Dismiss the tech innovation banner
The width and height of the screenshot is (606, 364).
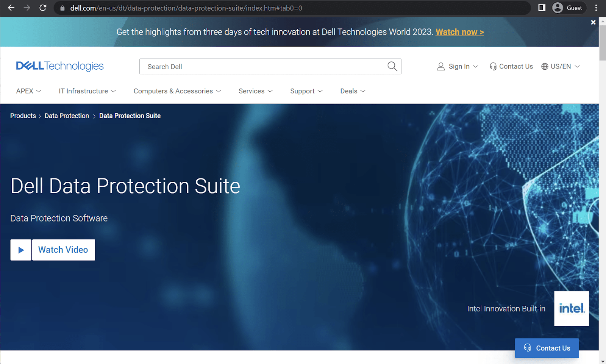click(x=593, y=22)
